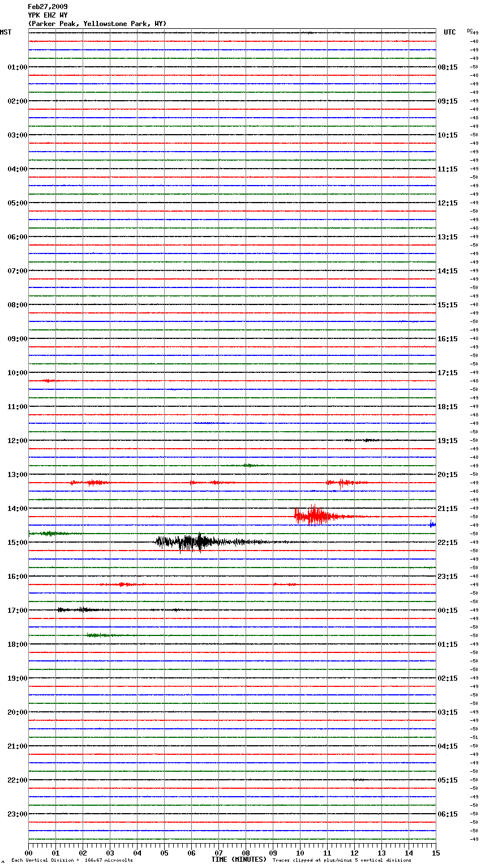Click the small red signal below 10:00 trace
Screen dimensions: 481x868
click(x=50, y=381)
